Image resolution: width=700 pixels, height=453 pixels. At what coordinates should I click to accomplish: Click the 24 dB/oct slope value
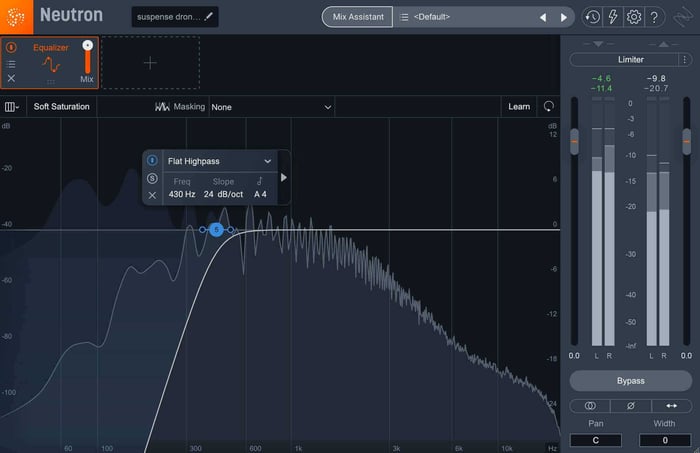tap(223, 194)
